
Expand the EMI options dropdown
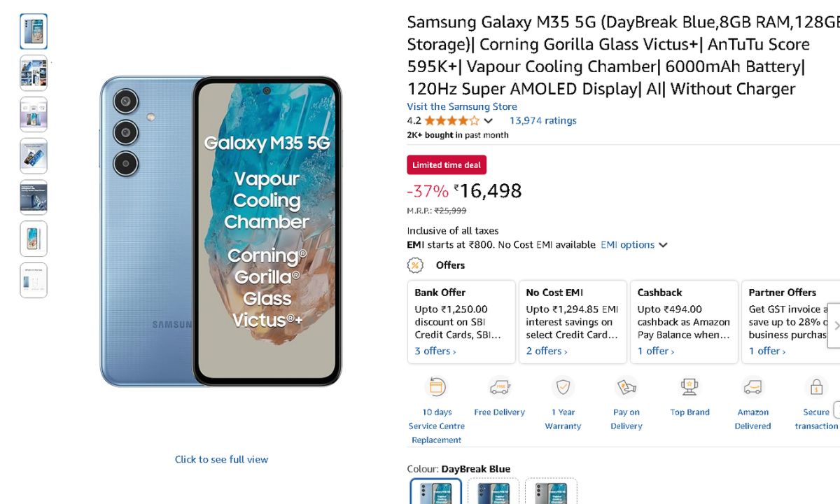663,245
